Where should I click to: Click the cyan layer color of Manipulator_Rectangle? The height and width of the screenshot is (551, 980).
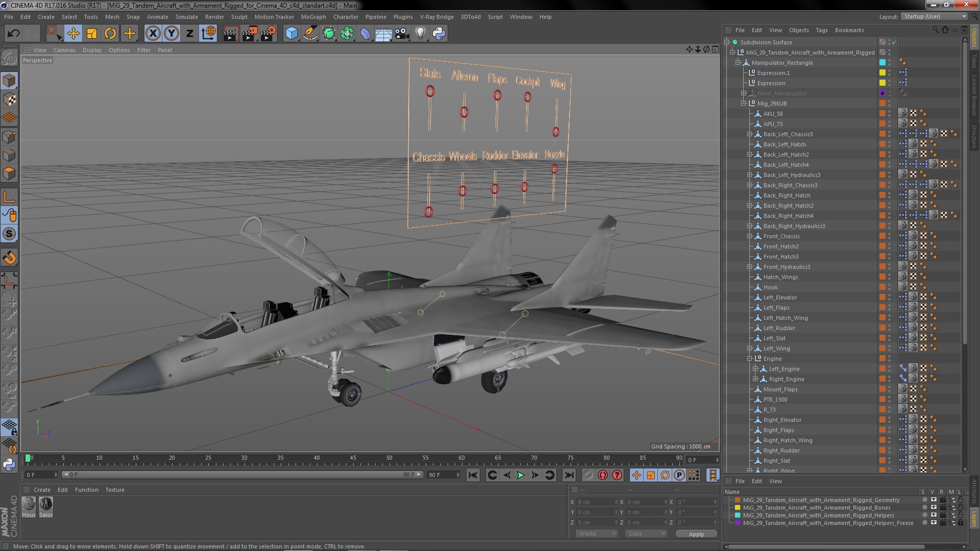pos(882,63)
